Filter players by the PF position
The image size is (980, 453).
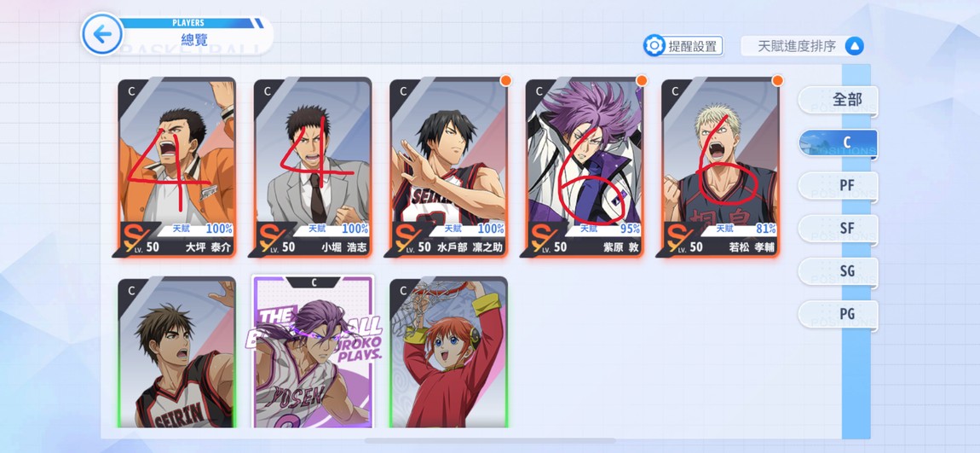pos(839,186)
